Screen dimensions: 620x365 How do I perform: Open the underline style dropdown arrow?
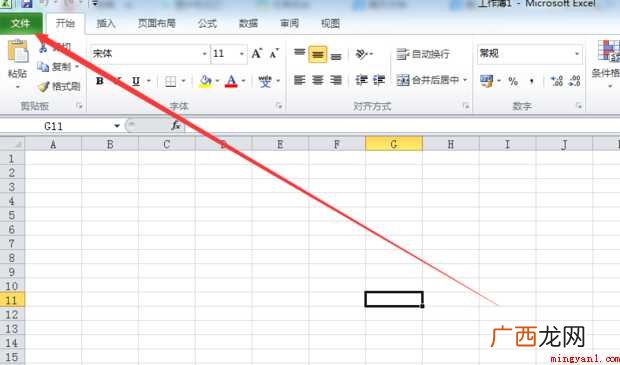(x=149, y=81)
